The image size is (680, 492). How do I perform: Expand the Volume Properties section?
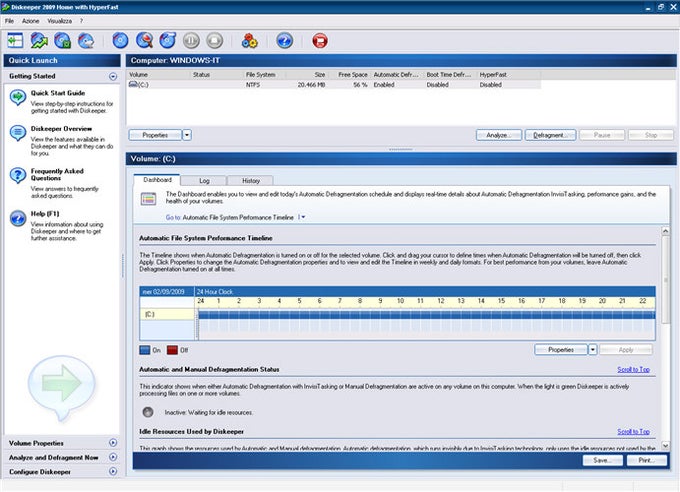point(111,442)
